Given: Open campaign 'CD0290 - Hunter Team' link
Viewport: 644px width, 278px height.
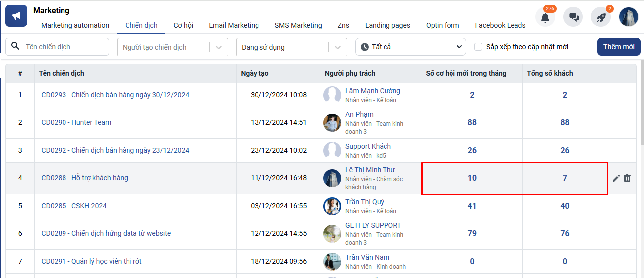Looking at the screenshot, I should [x=76, y=122].
